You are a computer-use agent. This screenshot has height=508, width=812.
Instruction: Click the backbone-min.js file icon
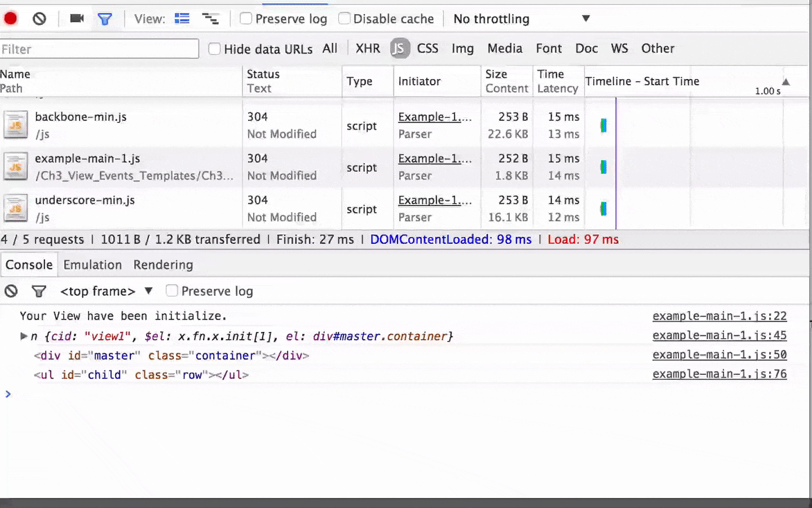[16, 125]
